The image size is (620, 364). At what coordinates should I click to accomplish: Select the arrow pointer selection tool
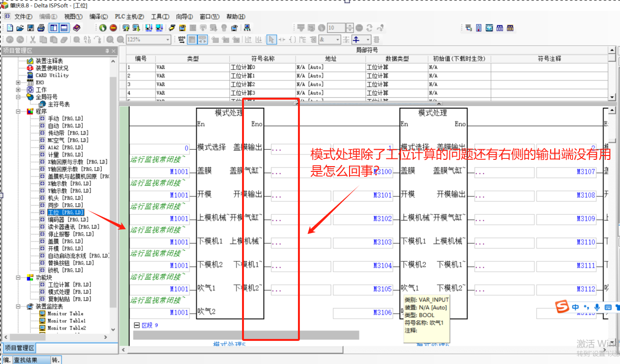pos(271,40)
